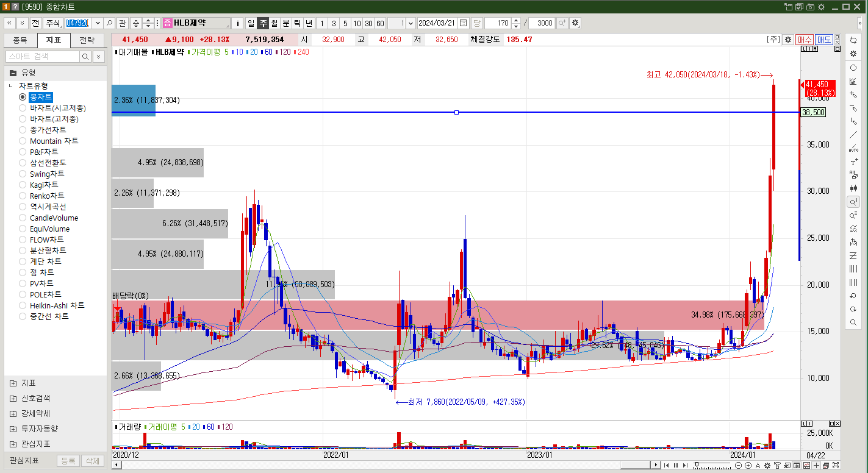
Task: Click the 'A' auto-scale icon in the bottom bar
Action: [x=758, y=466]
